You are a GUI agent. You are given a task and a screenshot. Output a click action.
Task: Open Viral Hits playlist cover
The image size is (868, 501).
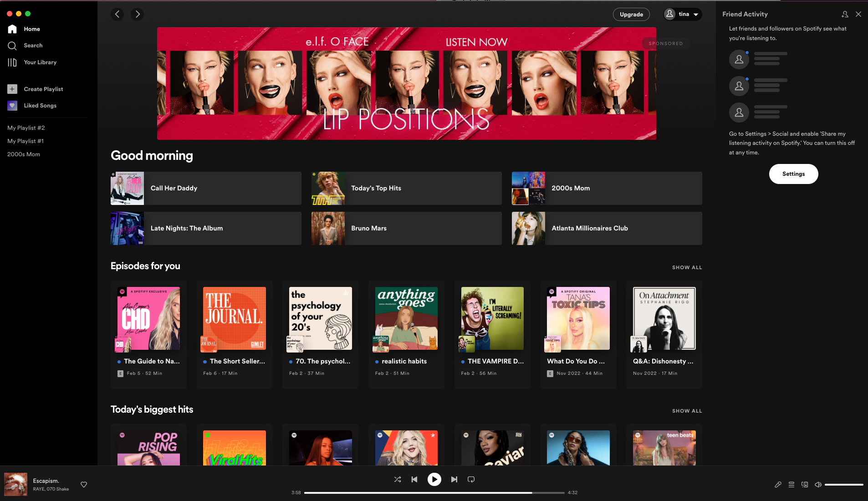point(235,448)
